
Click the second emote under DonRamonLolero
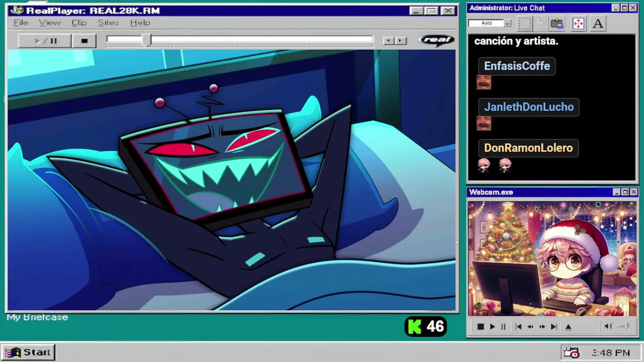[505, 165]
